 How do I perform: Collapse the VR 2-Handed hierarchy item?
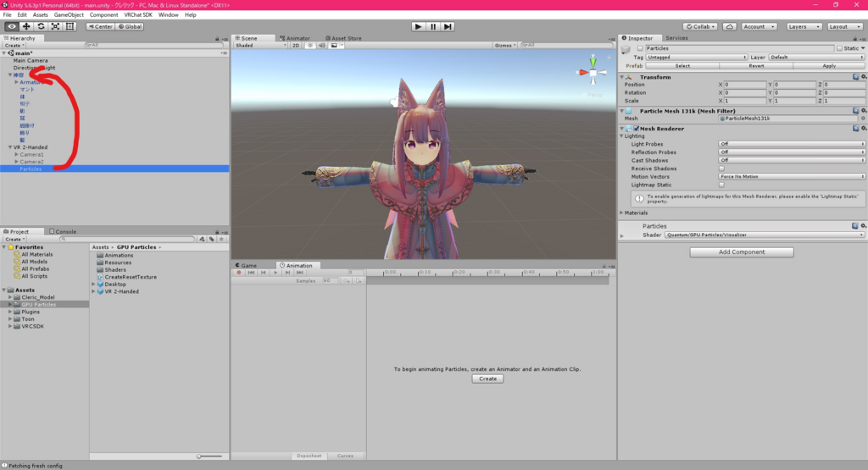pos(10,147)
